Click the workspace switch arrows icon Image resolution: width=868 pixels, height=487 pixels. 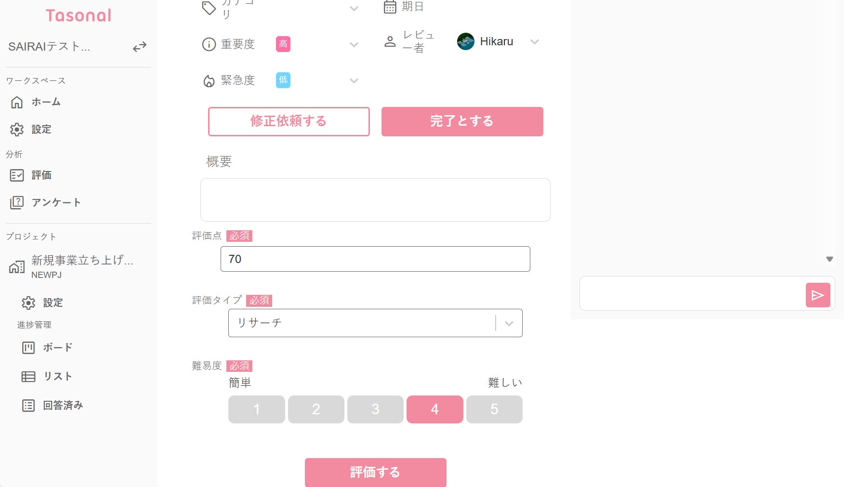pos(140,47)
